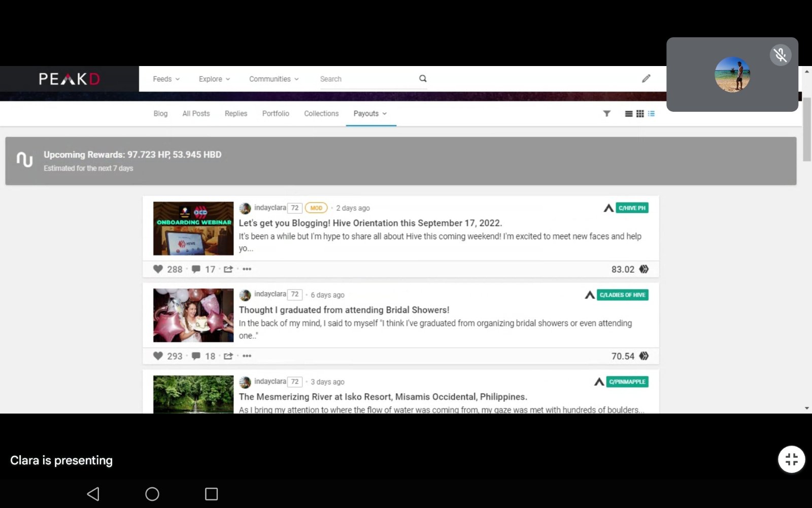Switch to the Replies tab
The height and width of the screenshot is (508, 812).
(x=236, y=113)
